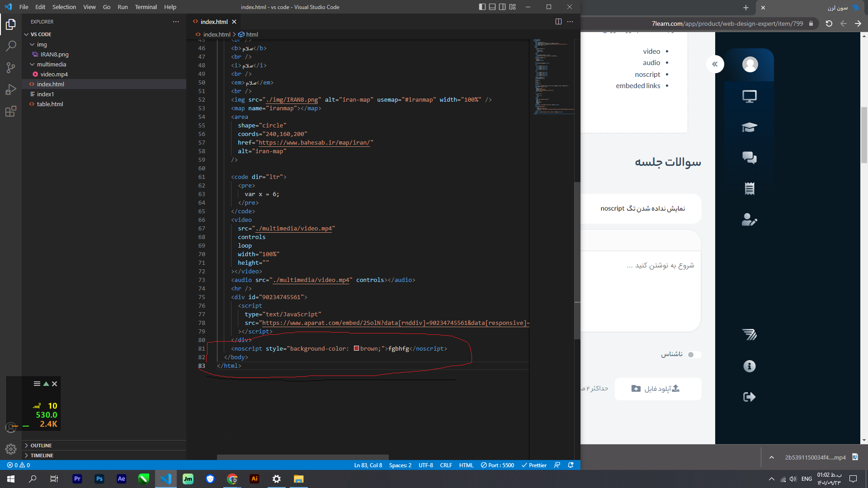Click Live Server Port: 5500 status
Screen dimensions: 868x488
(x=497, y=465)
